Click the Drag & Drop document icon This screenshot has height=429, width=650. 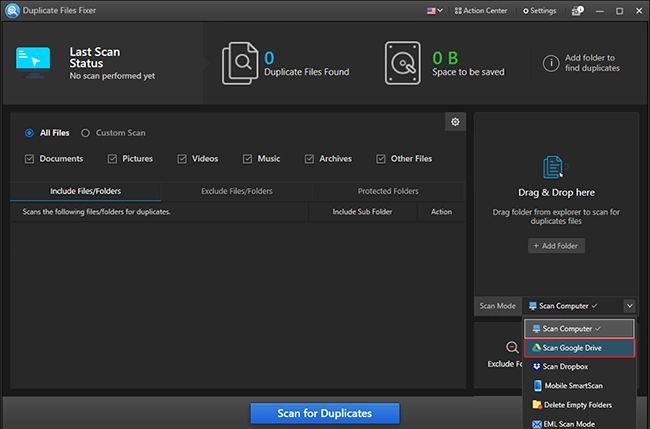(x=555, y=167)
